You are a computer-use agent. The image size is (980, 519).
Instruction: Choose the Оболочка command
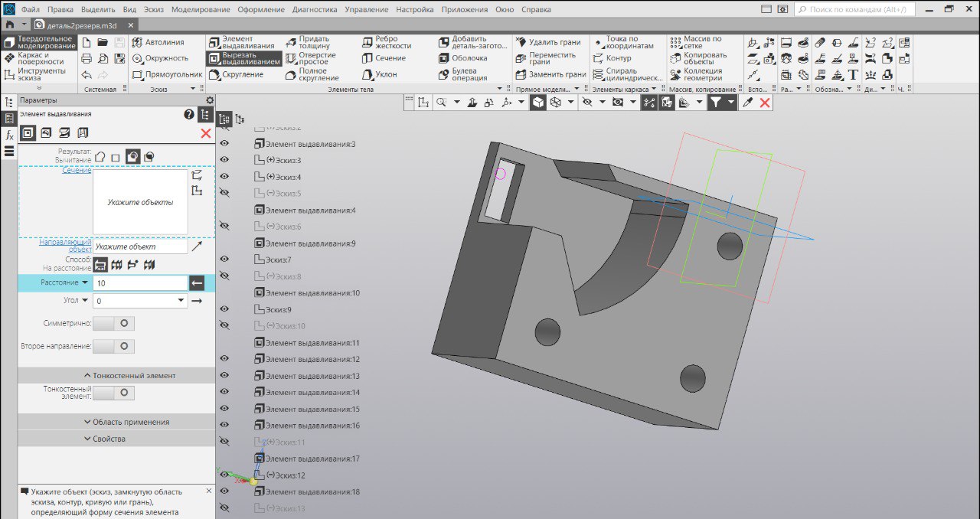click(x=463, y=58)
